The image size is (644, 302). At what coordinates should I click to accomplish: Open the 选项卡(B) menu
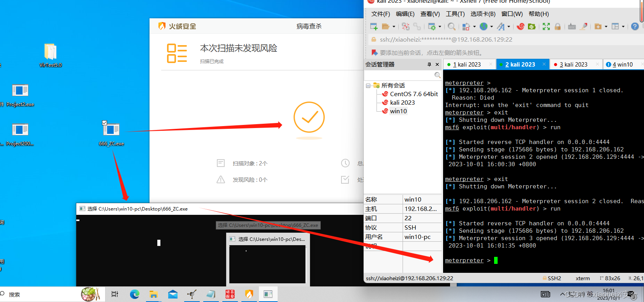tap(483, 14)
